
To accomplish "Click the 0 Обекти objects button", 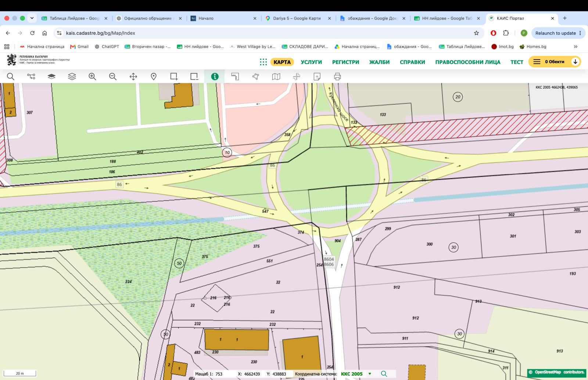I will pyautogui.click(x=554, y=62).
